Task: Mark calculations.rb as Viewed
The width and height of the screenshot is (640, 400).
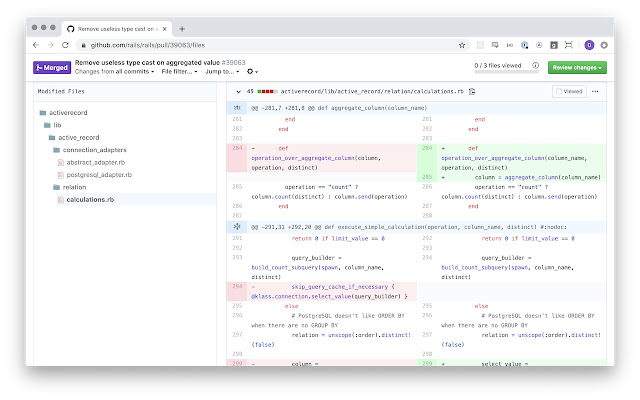Action: 568,90
